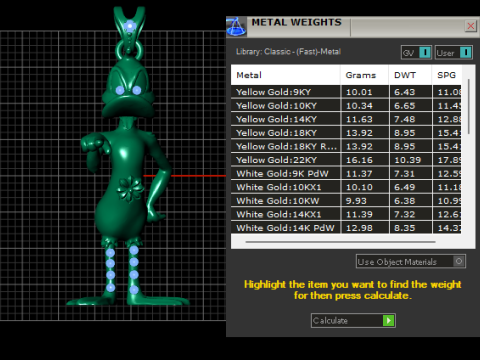The image size is (480, 360).
Task: Click the green duck character's head
Action: [x=128, y=87]
